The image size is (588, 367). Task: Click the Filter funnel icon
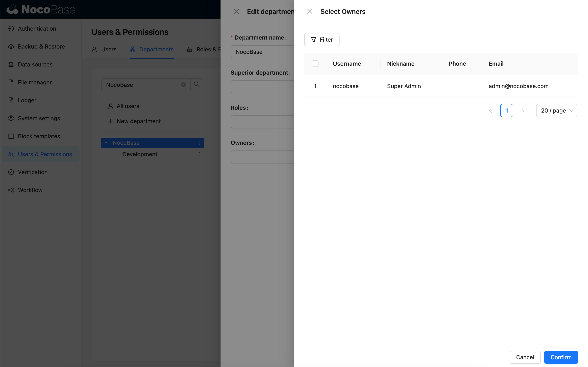tap(313, 40)
